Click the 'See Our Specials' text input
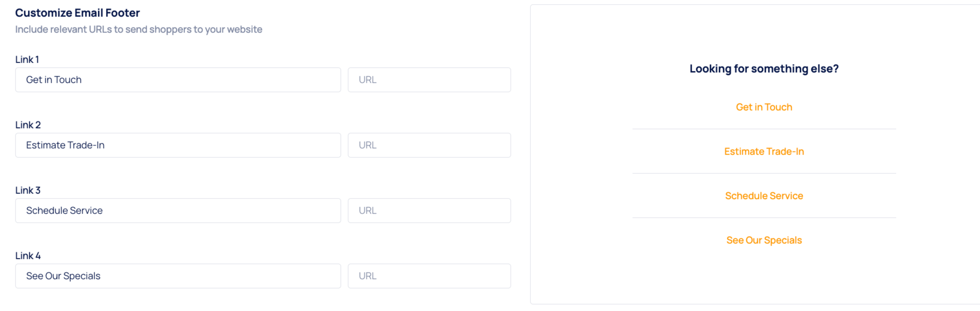 (178, 276)
